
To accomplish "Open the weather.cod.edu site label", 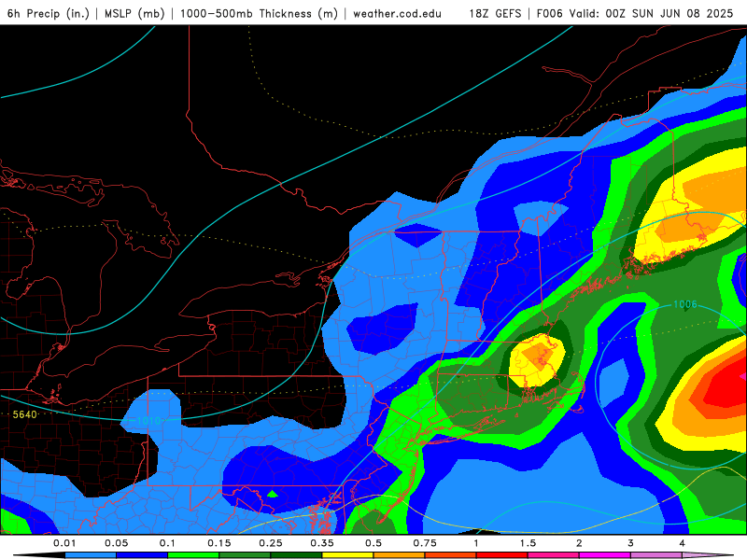I will click(397, 13).
